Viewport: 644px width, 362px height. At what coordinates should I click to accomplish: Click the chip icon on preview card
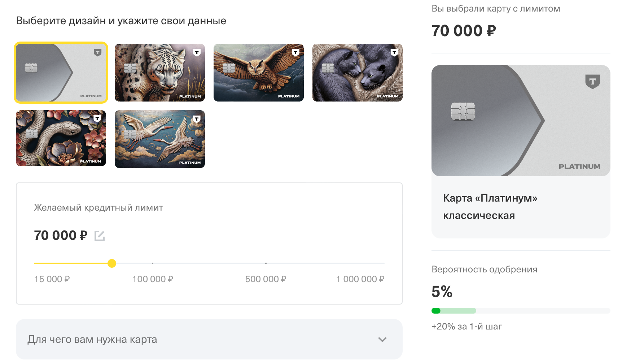coord(463,111)
